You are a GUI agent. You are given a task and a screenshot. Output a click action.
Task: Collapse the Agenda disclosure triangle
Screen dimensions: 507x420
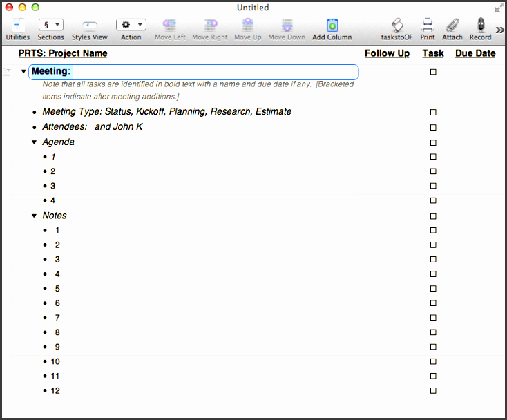[x=34, y=142]
